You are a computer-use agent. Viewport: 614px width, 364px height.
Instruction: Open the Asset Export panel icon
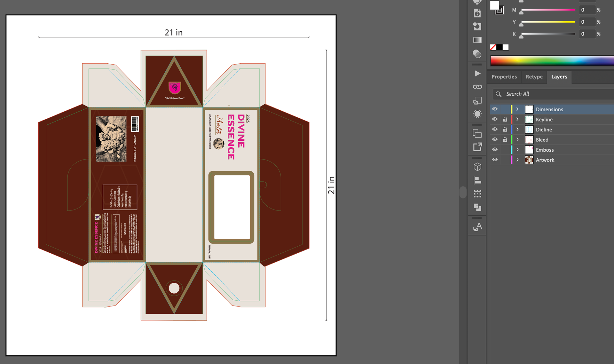pyautogui.click(x=477, y=147)
